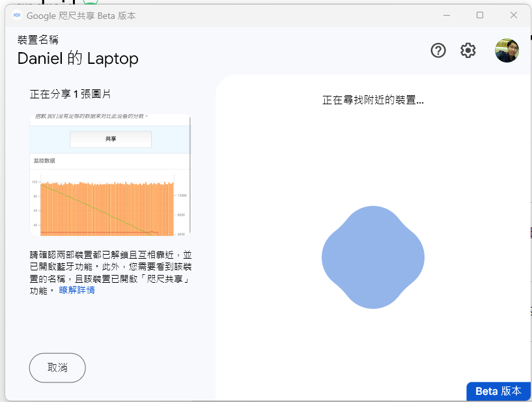
Task: Click the device name Daniel 的 Laptop
Action: [77, 59]
